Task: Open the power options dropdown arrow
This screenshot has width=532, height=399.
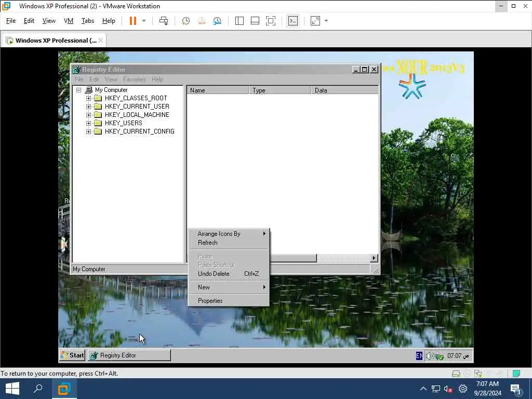Action: click(144, 21)
